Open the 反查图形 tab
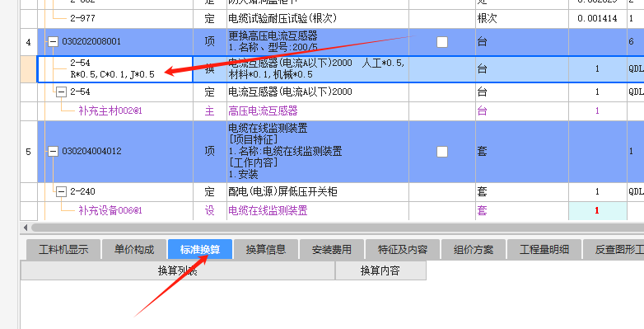This screenshot has height=329, width=644. coord(614,249)
